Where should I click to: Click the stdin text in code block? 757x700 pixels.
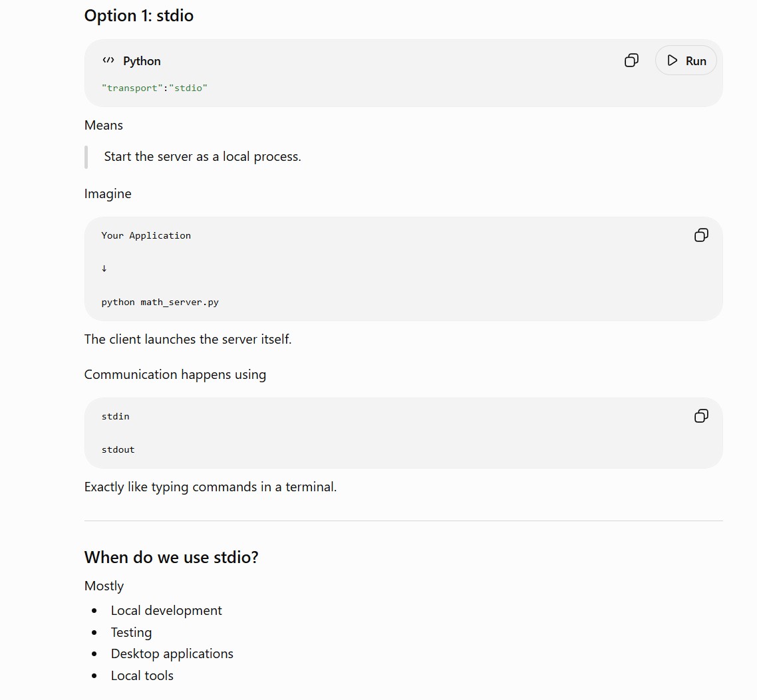coord(115,416)
